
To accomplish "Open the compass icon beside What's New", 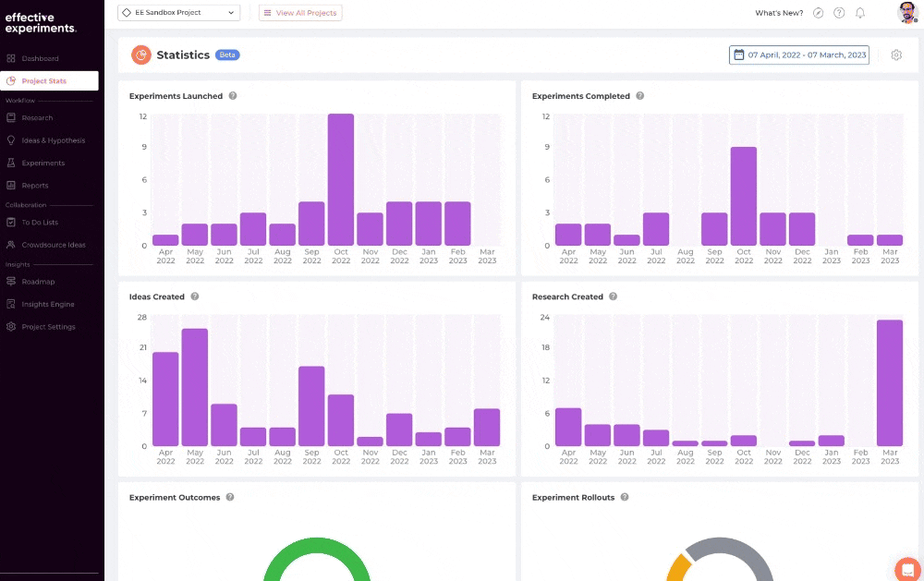I will 818,13.
